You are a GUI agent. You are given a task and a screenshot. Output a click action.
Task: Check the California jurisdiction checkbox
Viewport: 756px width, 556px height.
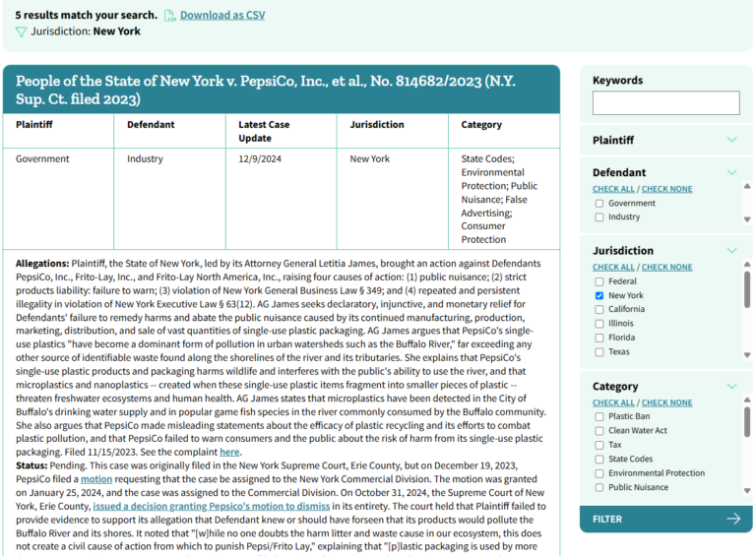(599, 309)
